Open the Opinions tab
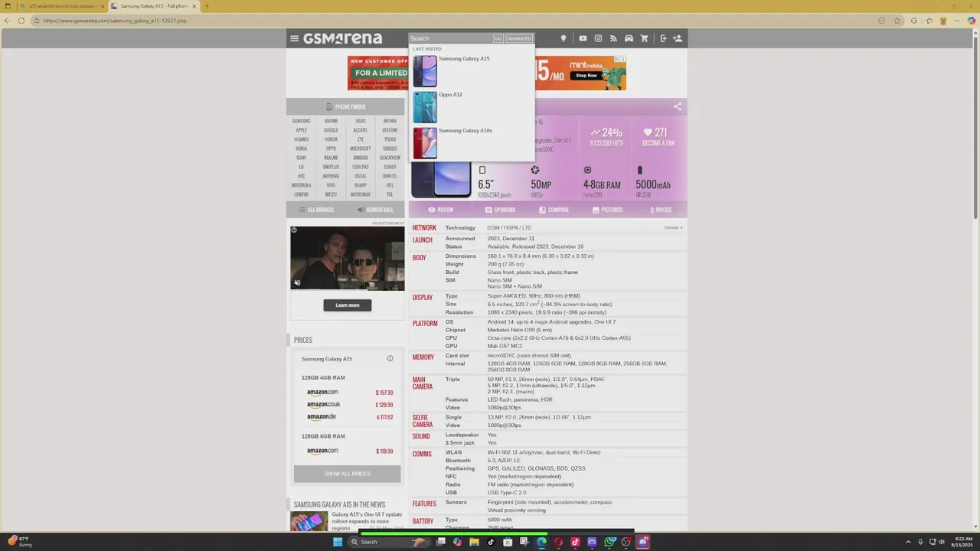Viewport: 980px width, 551px height. pyautogui.click(x=500, y=210)
